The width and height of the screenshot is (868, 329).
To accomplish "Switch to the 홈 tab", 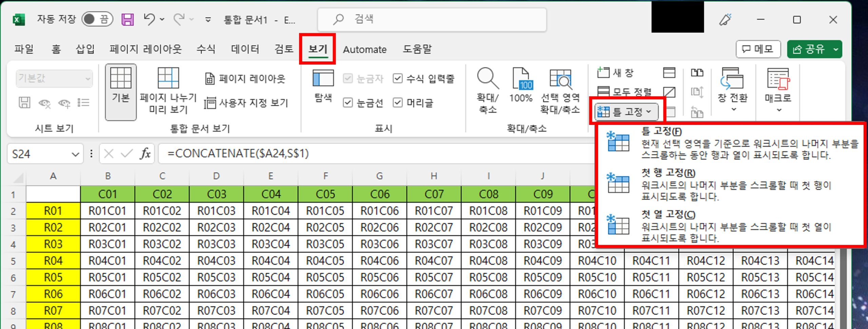I will coord(56,49).
